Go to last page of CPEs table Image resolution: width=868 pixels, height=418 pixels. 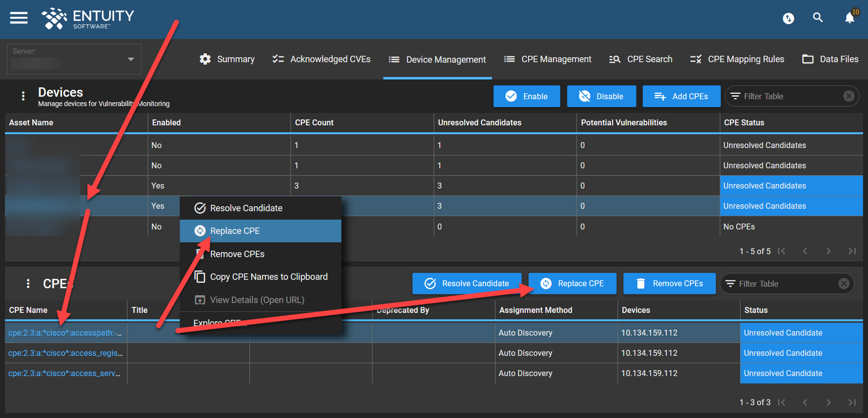tap(852, 402)
